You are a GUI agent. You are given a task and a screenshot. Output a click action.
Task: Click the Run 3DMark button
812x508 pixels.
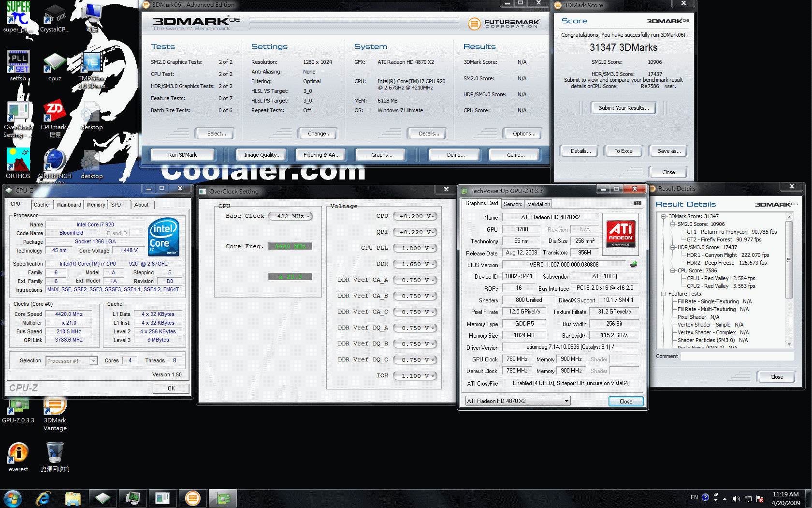coord(182,155)
